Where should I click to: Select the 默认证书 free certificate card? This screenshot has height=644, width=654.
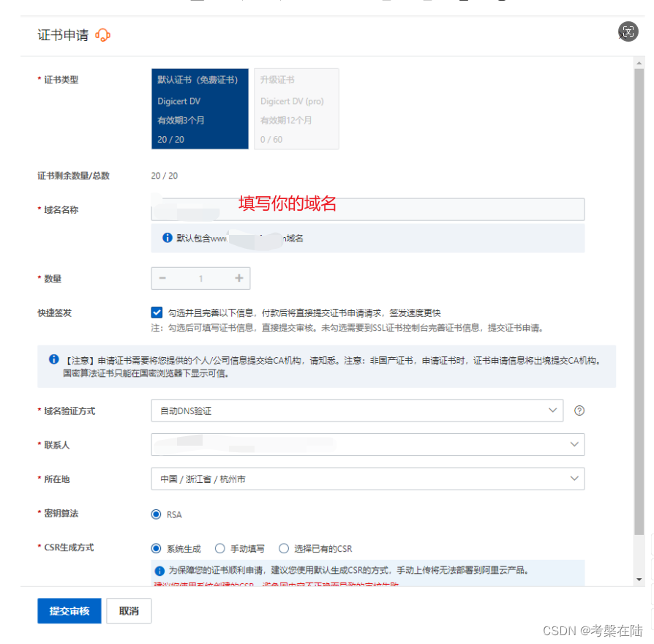pos(200,108)
